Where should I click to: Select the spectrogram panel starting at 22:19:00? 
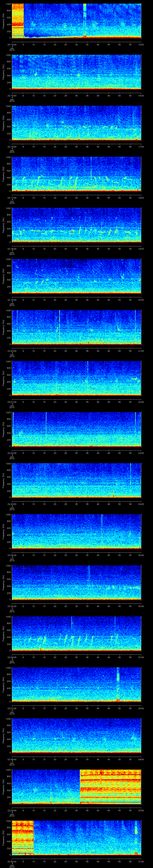pos(77,276)
